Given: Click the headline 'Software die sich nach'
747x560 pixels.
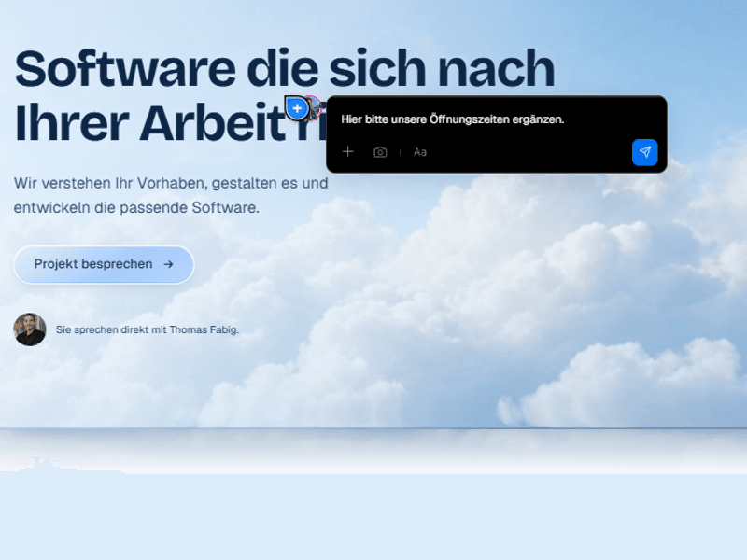Looking at the screenshot, I should pyautogui.click(x=285, y=69).
